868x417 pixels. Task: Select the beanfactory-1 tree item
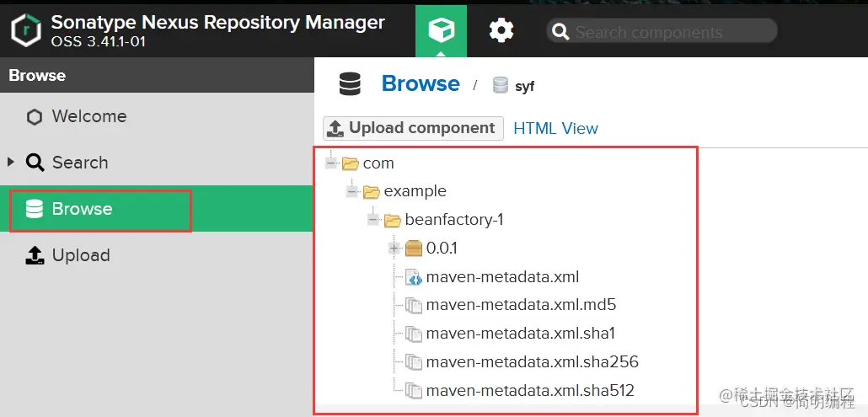[454, 220]
